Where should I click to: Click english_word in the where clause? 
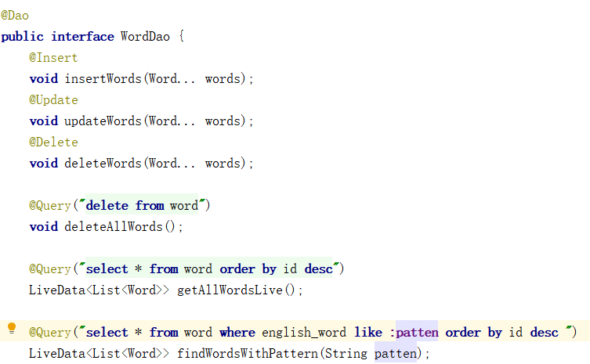pos(304,333)
